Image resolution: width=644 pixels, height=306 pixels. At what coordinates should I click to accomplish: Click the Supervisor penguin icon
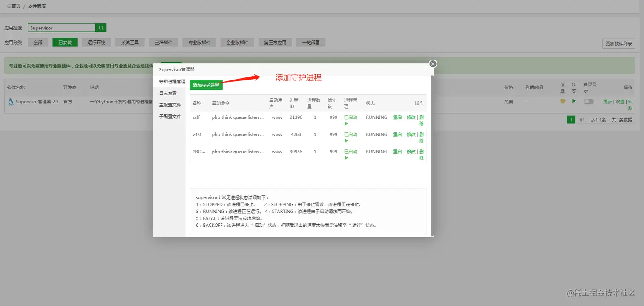[x=11, y=102]
